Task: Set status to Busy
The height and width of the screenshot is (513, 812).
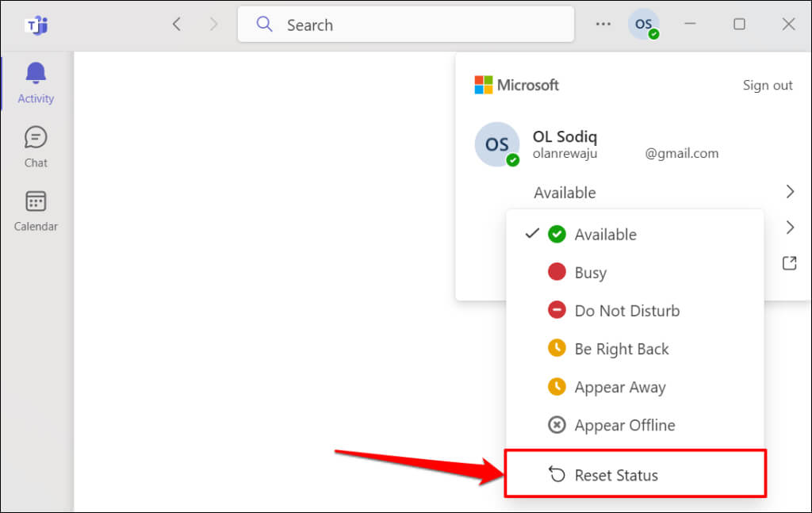Action: click(590, 273)
